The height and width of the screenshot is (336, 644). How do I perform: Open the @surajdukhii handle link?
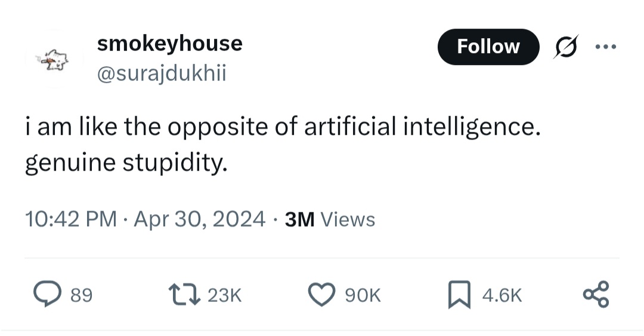161,74
